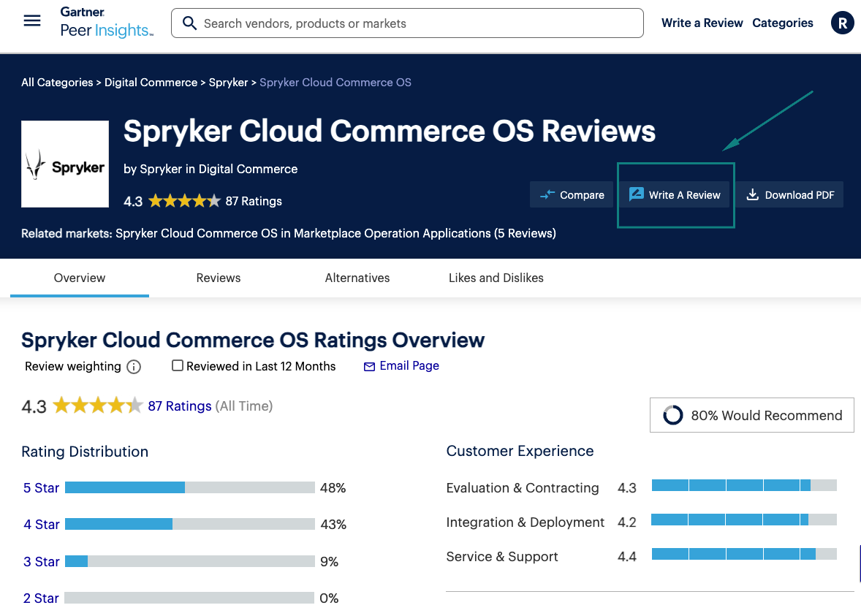
Task: Switch to the Overview tab
Action: [80, 278]
